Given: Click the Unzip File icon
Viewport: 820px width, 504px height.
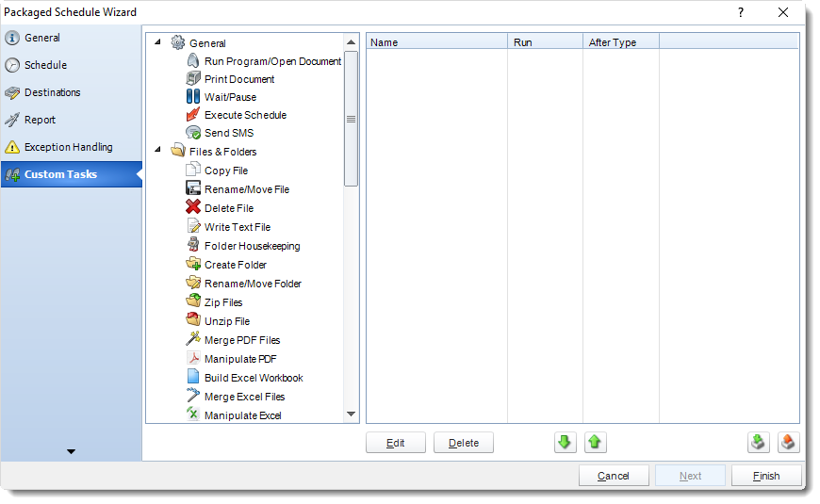Looking at the screenshot, I should click(x=193, y=319).
